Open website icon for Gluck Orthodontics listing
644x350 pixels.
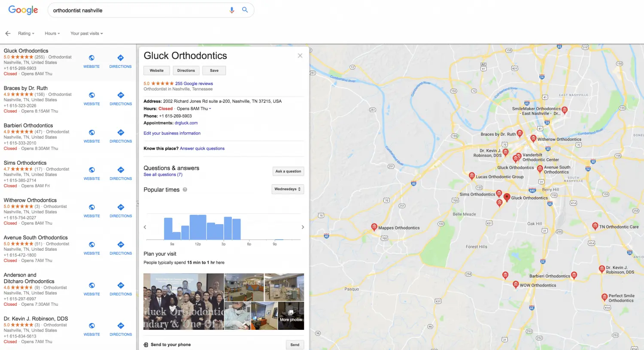(x=91, y=58)
